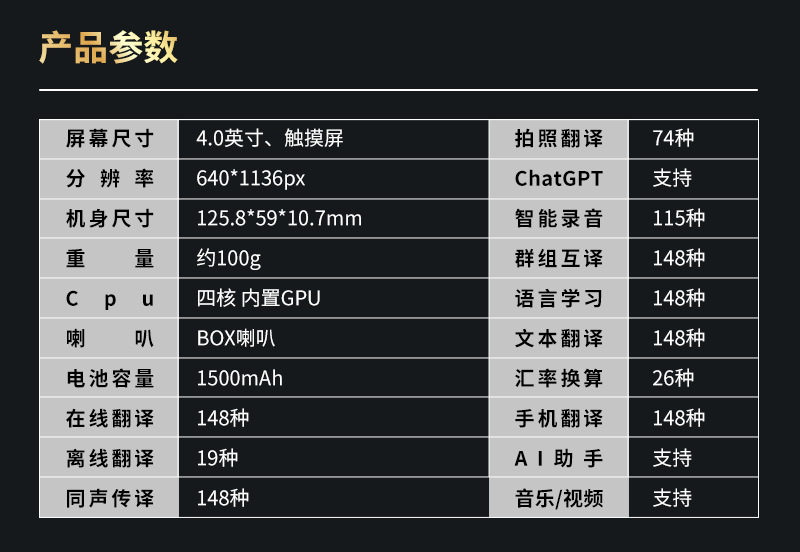
Task: Select the 拍照翻译 label cell
Action: coord(559,139)
